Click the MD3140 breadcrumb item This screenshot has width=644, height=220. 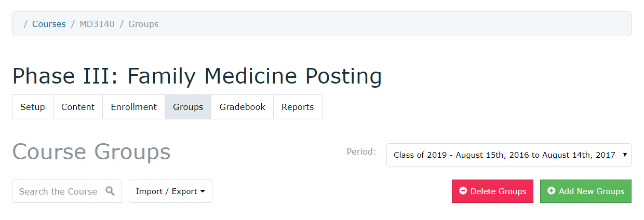tap(97, 24)
